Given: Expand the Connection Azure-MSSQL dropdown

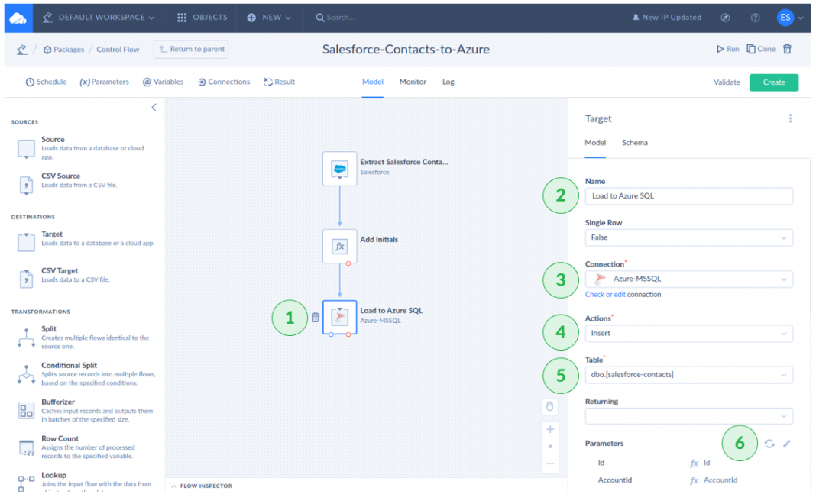Looking at the screenshot, I should point(688,279).
